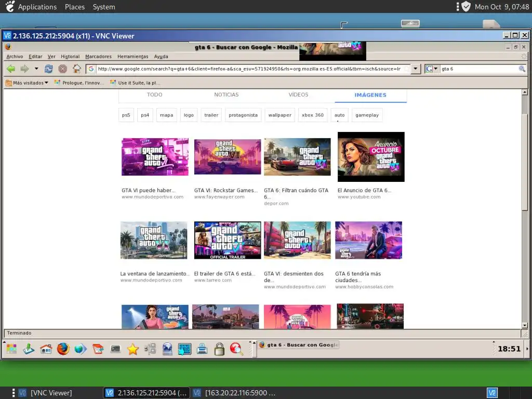The height and width of the screenshot is (399, 532).
Task: Open the URL bar history dropdown
Action: tap(415, 69)
